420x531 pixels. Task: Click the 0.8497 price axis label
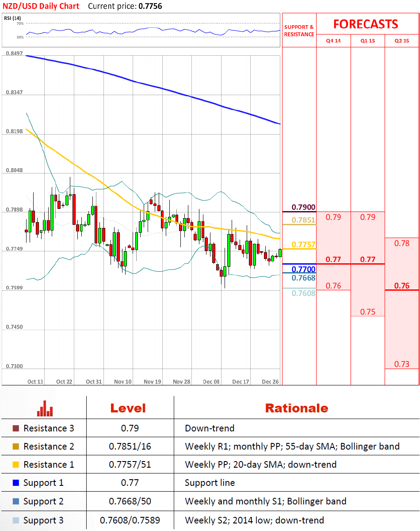[x=15, y=53]
